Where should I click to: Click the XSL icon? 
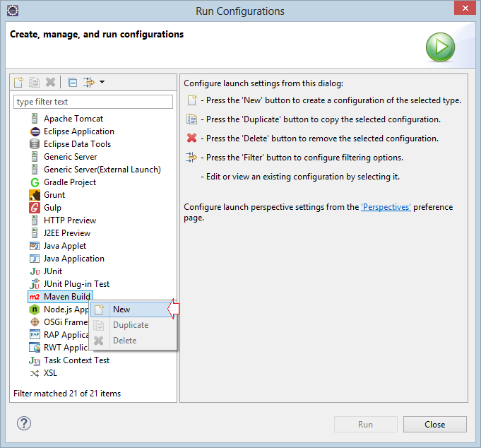tap(35, 373)
